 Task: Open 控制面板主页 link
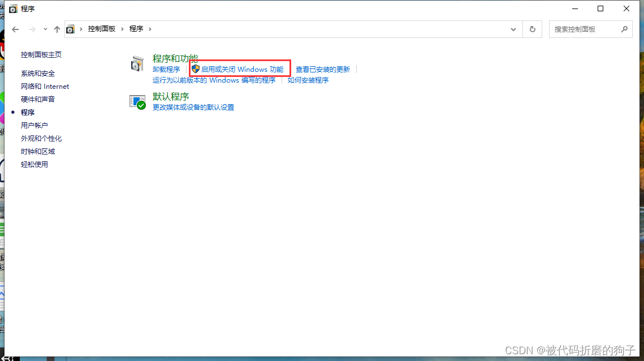coord(41,55)
